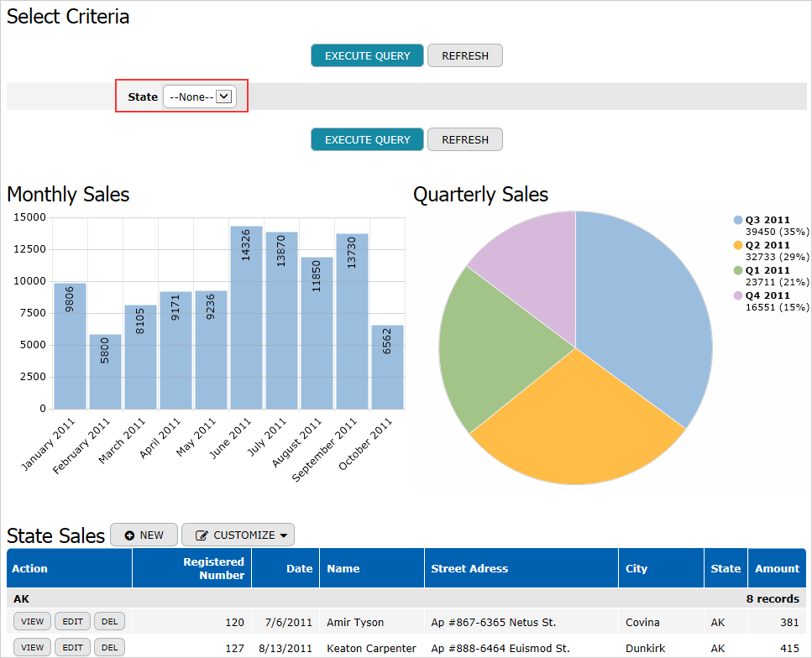Screen dimensions: 812x658
Task: Click the Q4 2011 legend color dot
Action: pos(738,295)
